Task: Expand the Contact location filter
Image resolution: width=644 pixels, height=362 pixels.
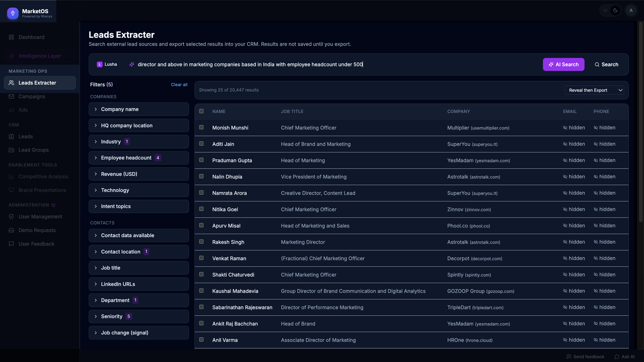Action: pyautogui.click(x=139, y=252)
